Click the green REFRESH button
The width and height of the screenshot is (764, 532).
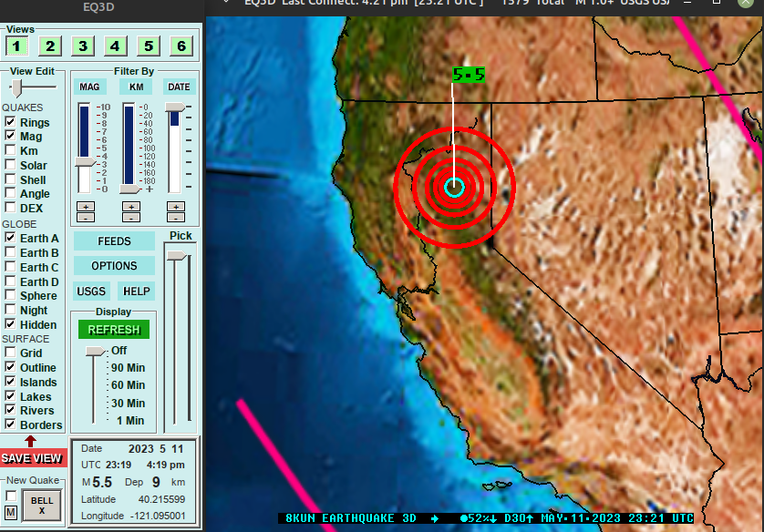(x=114, y=330)
